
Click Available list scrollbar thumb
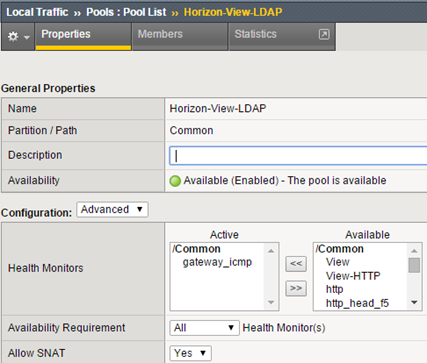pos(414,265)
